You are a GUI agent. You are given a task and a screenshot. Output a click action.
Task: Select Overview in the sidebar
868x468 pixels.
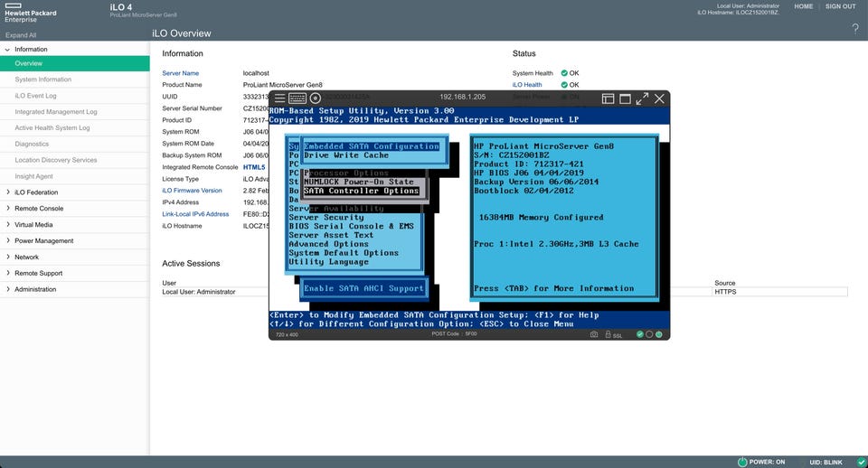[x=75, y=63]
